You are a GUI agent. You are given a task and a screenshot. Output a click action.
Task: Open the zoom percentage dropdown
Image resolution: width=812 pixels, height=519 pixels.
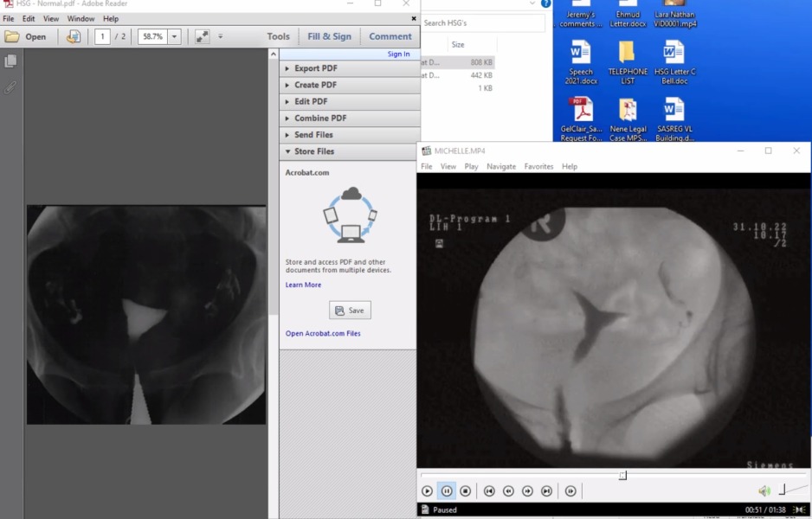coord(173,36)
